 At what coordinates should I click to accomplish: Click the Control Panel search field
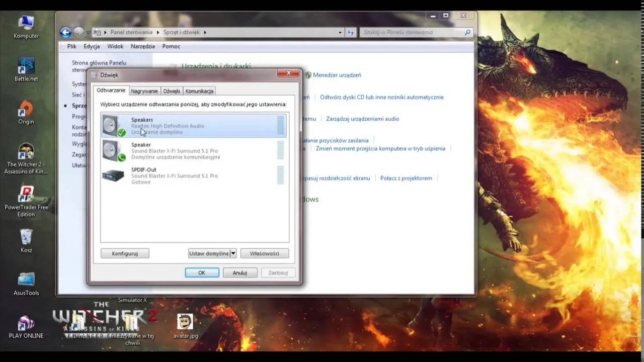pos(413,33)
